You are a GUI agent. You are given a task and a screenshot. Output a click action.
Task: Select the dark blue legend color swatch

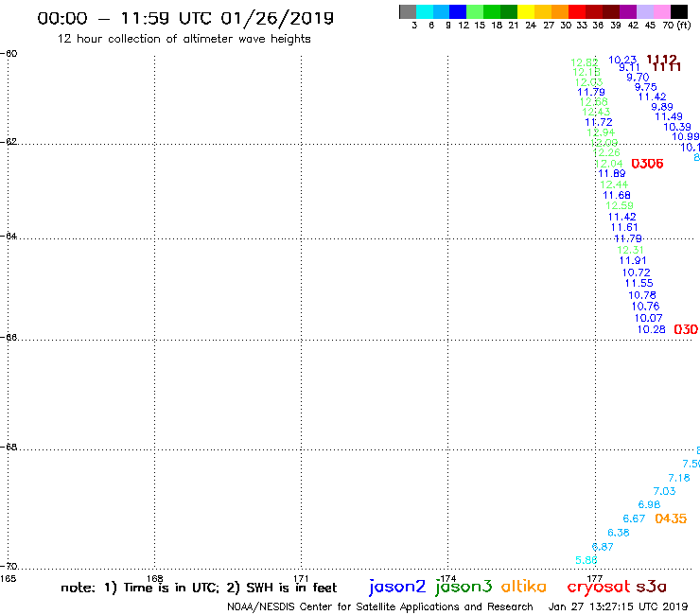tap(458, 11)
